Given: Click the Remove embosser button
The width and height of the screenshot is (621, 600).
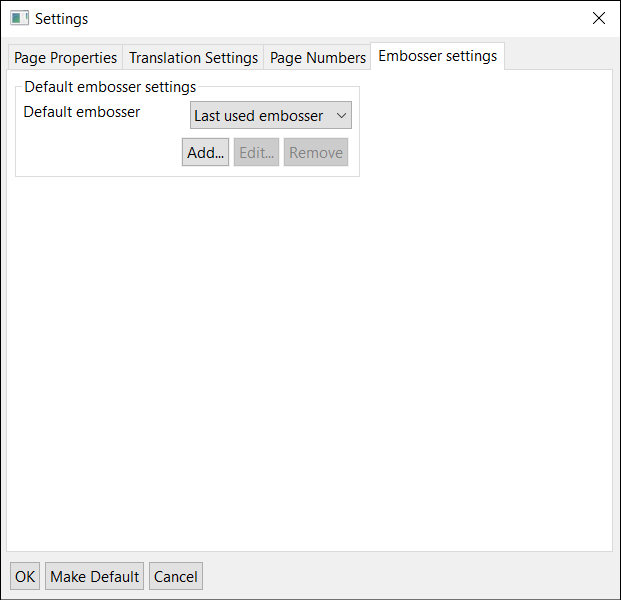Looking at the screenshot, I should pyautogui.click(x=316, y=152).
